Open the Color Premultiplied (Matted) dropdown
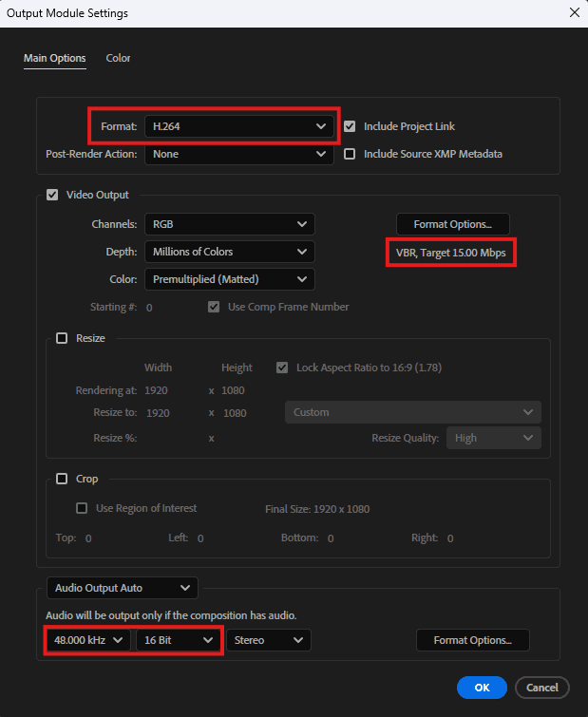Image resolution: width=588 pixels, height=717 pixels. point(229,279)
